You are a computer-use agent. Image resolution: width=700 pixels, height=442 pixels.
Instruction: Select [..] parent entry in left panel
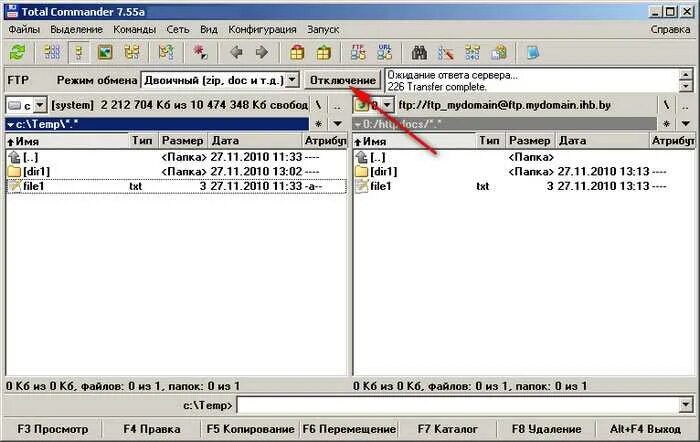pyautogui.click(x=176, y=157)
